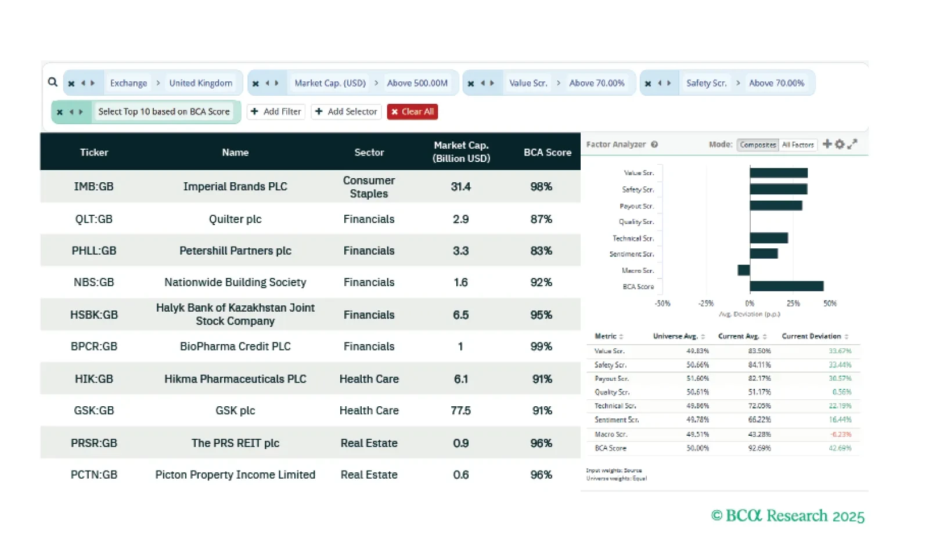
Task: Switch mode to All Factors
Action: click(798, 145)
